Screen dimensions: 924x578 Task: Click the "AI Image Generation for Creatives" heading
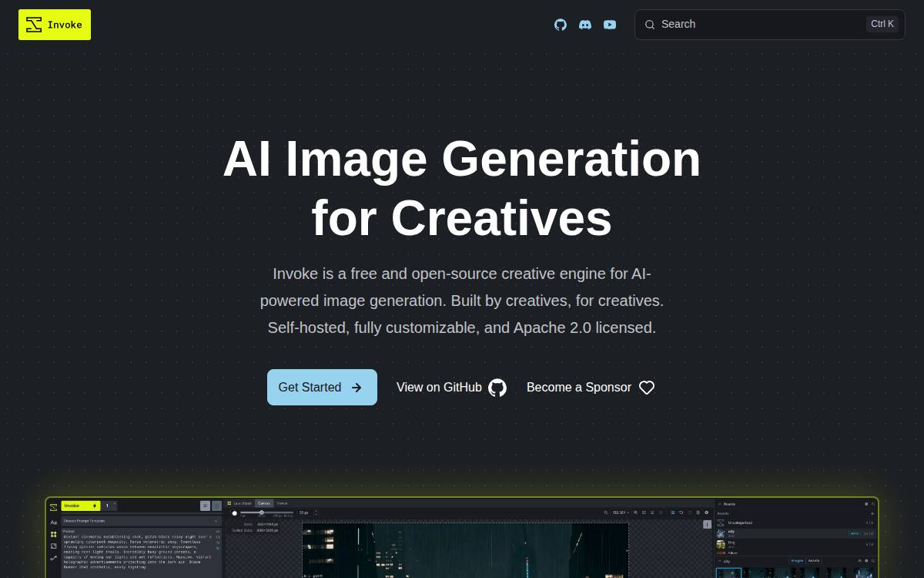point(462,188)
